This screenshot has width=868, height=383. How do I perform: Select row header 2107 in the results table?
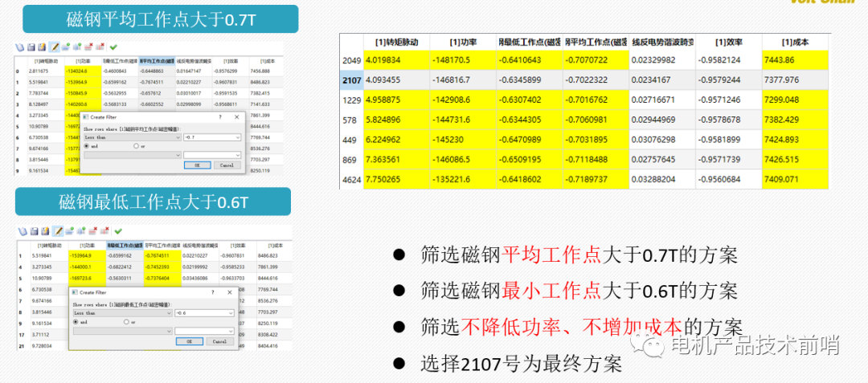pyautogui.click(x=351, y=80)
